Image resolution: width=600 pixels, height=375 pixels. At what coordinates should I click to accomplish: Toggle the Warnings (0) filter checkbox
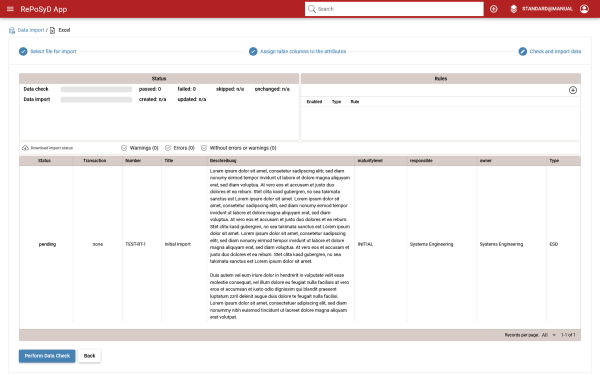click(x=124, y=148)
